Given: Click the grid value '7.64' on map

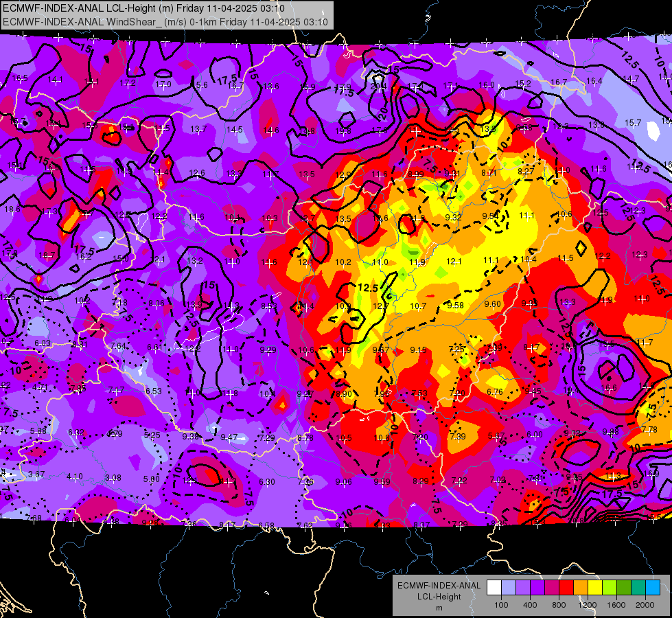Looking at the screenshot, I should tap(118, 345).
